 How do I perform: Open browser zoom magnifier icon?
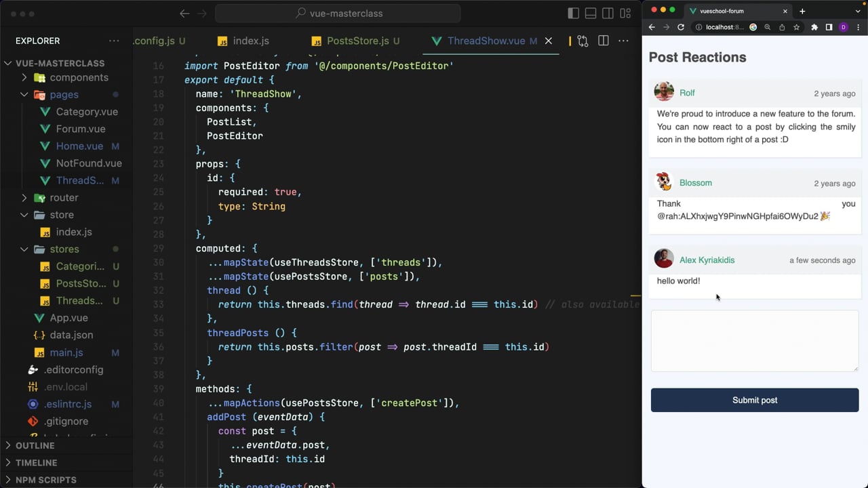(x=768, y=27)
